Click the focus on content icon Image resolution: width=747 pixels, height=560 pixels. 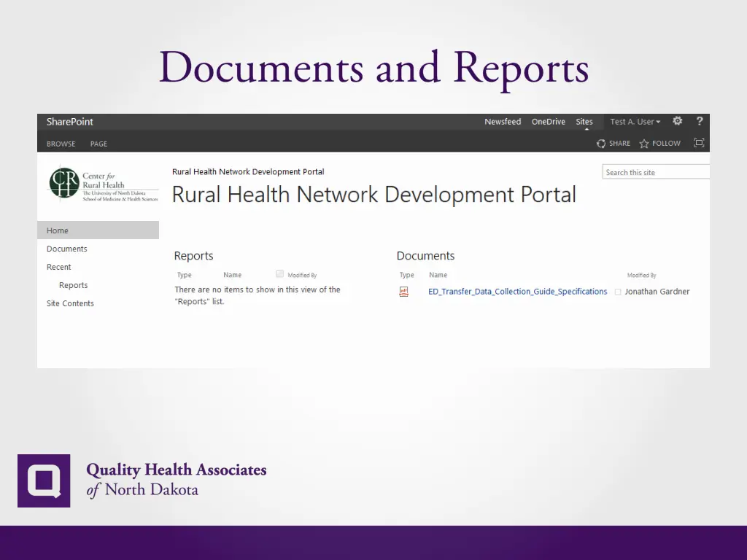[x=699, y=143]
